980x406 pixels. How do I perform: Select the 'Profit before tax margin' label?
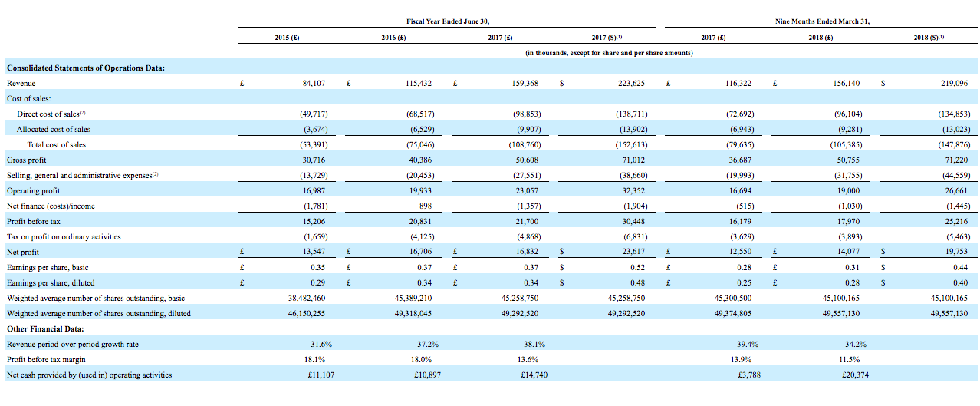(x=46, y=359)
